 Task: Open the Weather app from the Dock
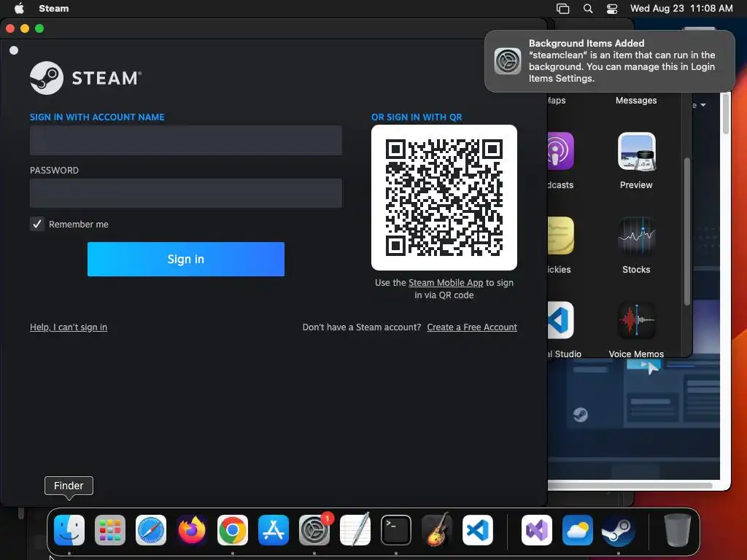pos(578,530)
